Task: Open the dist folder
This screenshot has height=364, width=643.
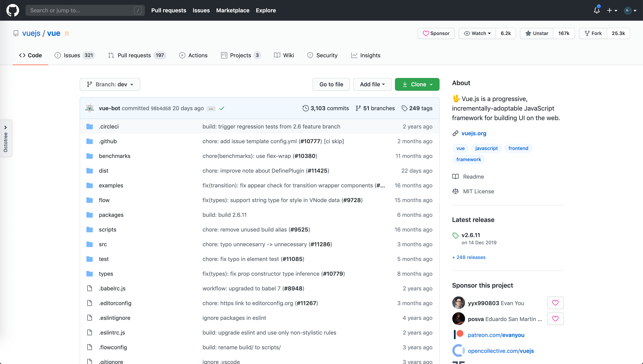Action: click(104, 171)
